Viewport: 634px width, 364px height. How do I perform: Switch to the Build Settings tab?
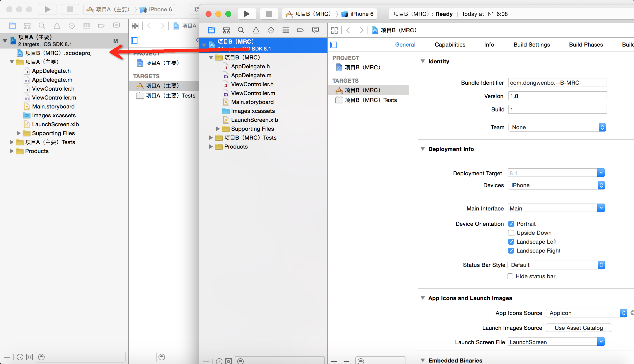point(532,45)
